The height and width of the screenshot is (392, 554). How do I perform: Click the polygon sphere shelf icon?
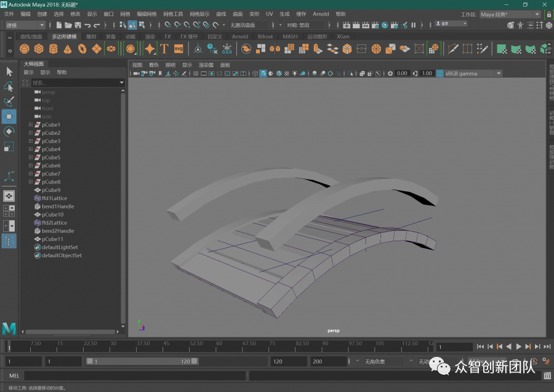pos(25,49)
